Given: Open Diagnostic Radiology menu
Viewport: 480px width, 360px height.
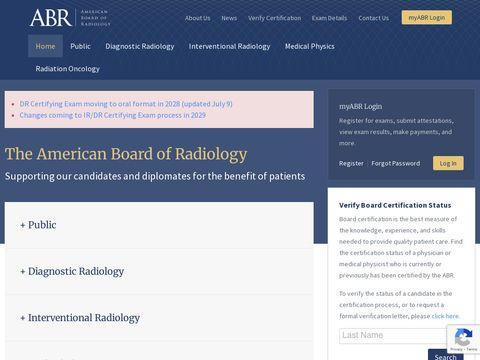Looking at the screenshot, I should (x=140, y=46).
